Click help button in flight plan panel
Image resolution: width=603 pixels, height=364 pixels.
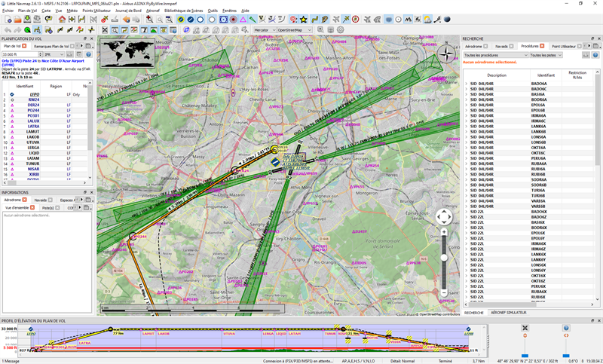88,54
